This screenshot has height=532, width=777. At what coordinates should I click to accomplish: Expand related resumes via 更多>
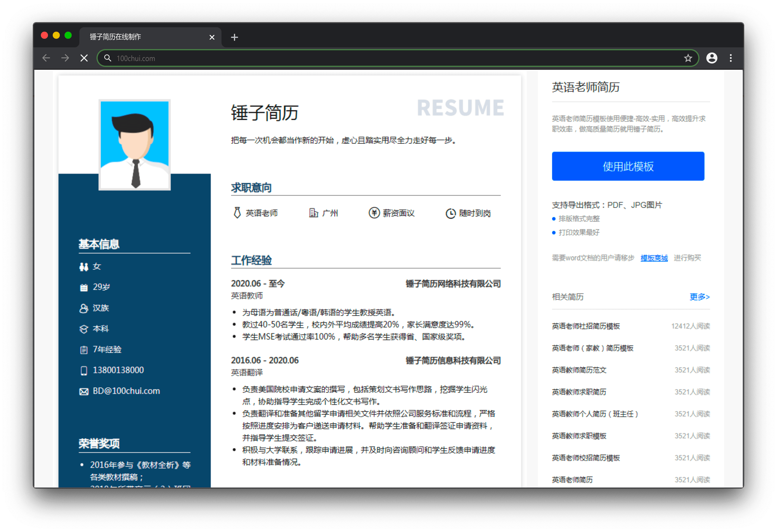(x=699, y=297)
